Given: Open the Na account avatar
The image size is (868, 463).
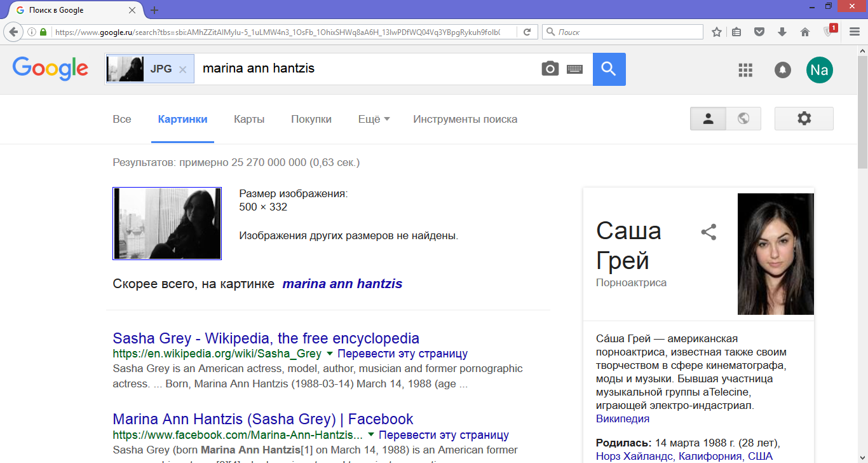Looking at the screenshot, I should pos(820,70).
